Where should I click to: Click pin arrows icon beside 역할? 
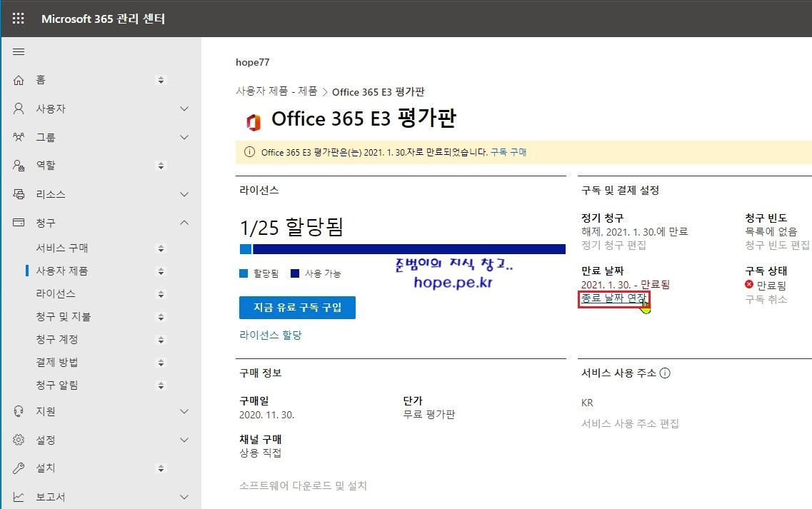point(161,166)
